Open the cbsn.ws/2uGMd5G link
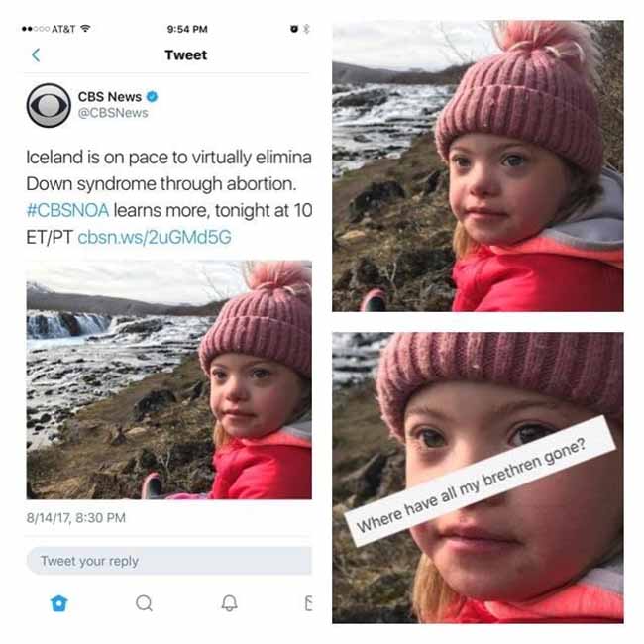This screenshot has height=644, width=644. [x=155, y=237]
